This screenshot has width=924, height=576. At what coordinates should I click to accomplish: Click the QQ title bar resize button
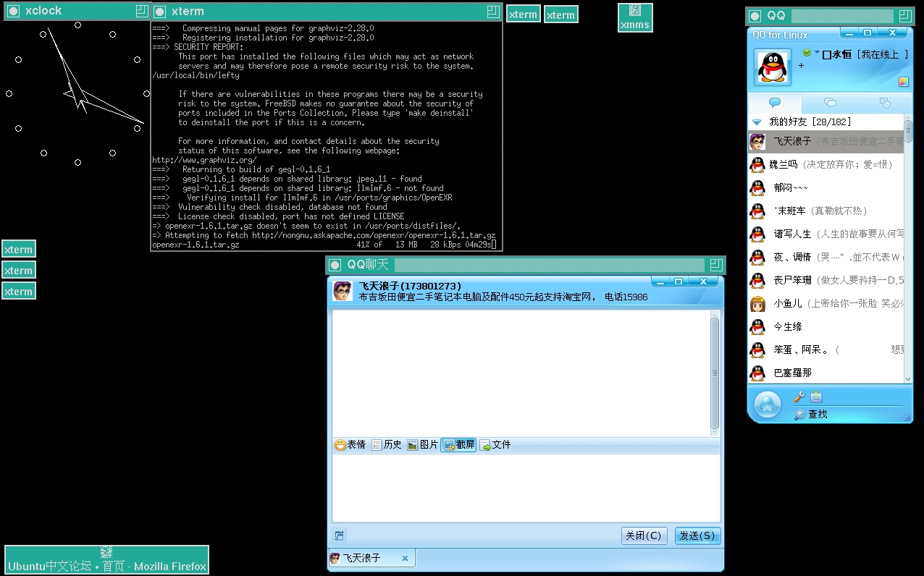[905, 16]
